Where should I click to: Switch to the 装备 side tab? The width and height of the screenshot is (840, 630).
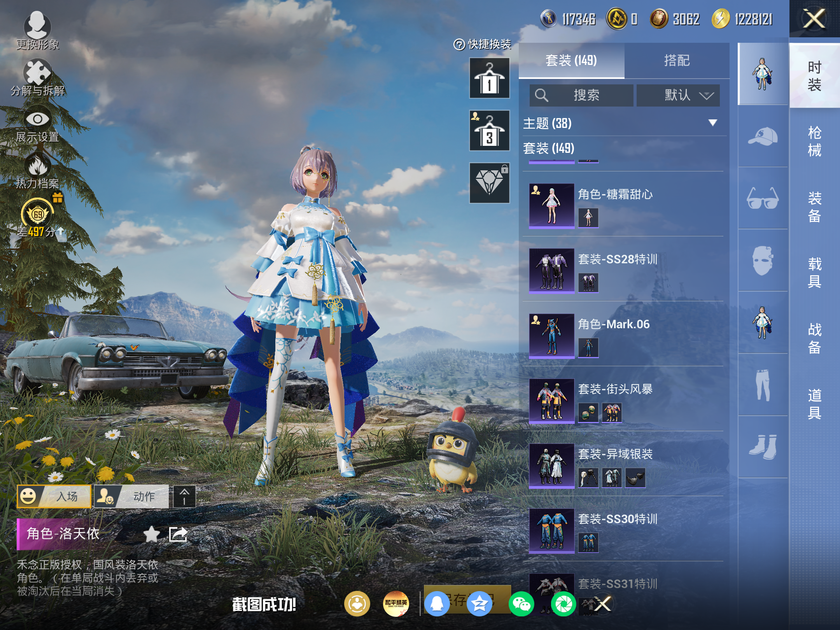[814, 207]
